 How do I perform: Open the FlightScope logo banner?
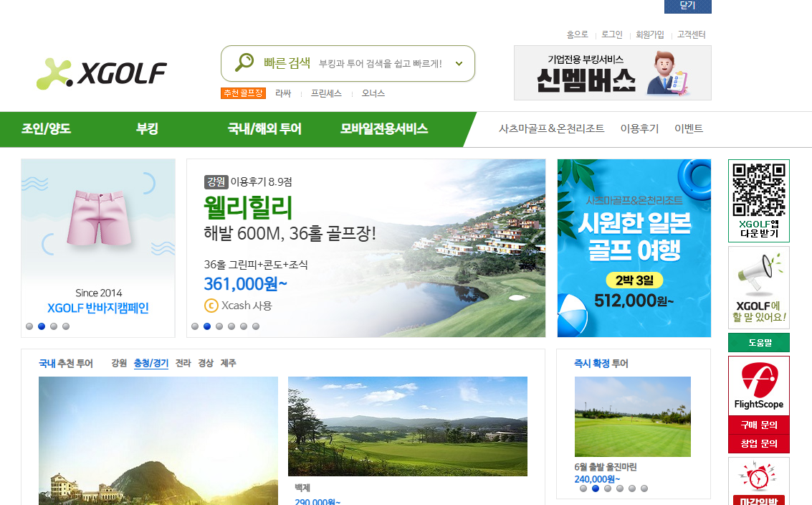click(x=759, y=386)
